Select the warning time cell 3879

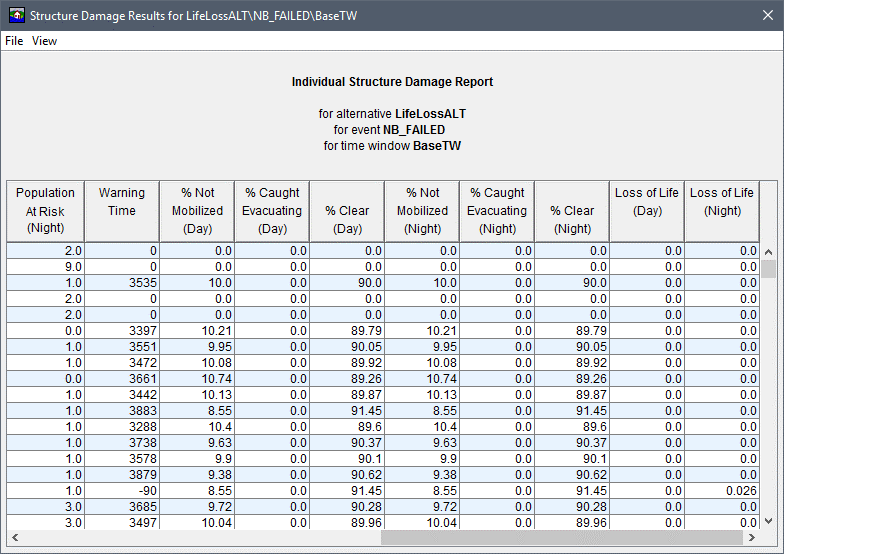122,475
